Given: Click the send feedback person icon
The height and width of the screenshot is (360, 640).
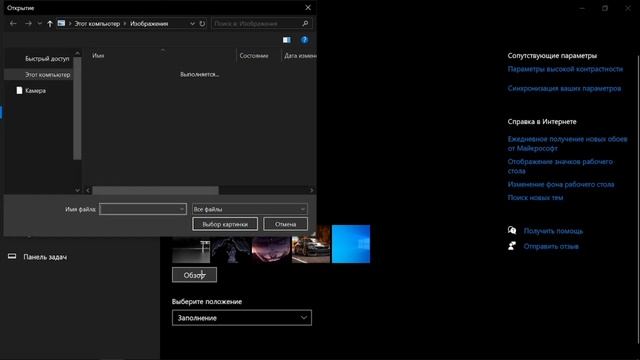Looking at the screenshot, I should (512, 246).
